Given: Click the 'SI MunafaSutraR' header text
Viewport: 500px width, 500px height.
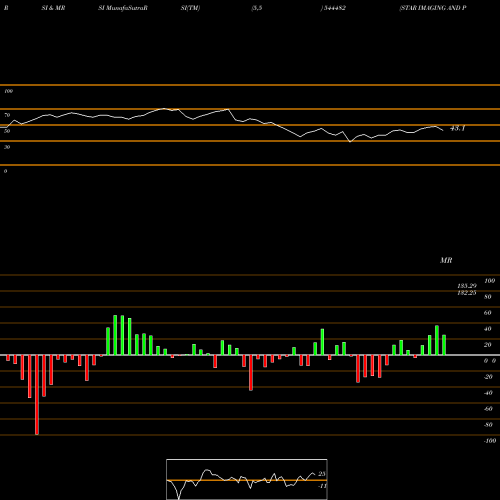Looking at the screenshot, I should point(123,8).
